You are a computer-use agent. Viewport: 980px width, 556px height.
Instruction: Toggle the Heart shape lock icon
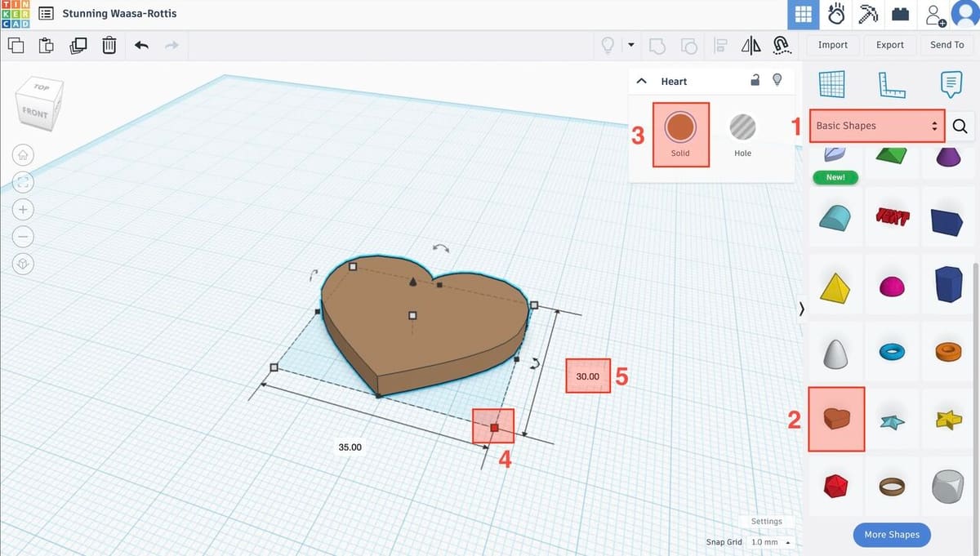[755, 79]
